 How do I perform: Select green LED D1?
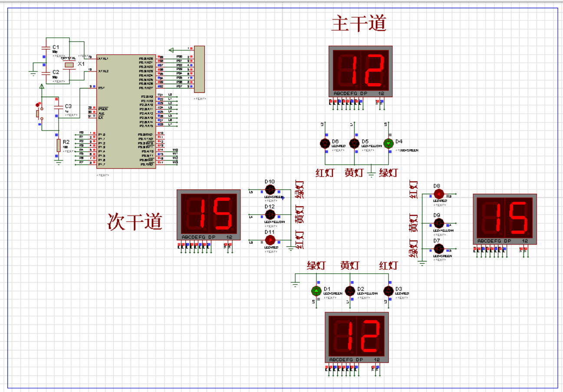(316, 291)
